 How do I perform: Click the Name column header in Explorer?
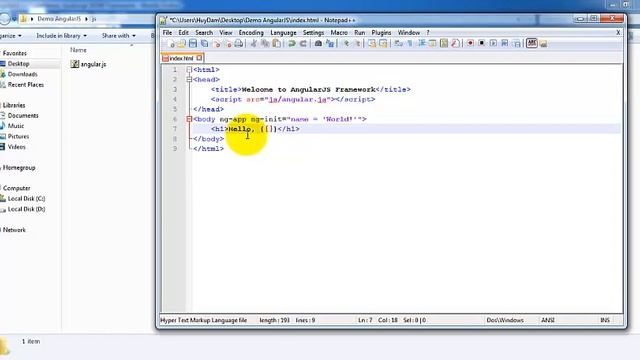[78, 50]
